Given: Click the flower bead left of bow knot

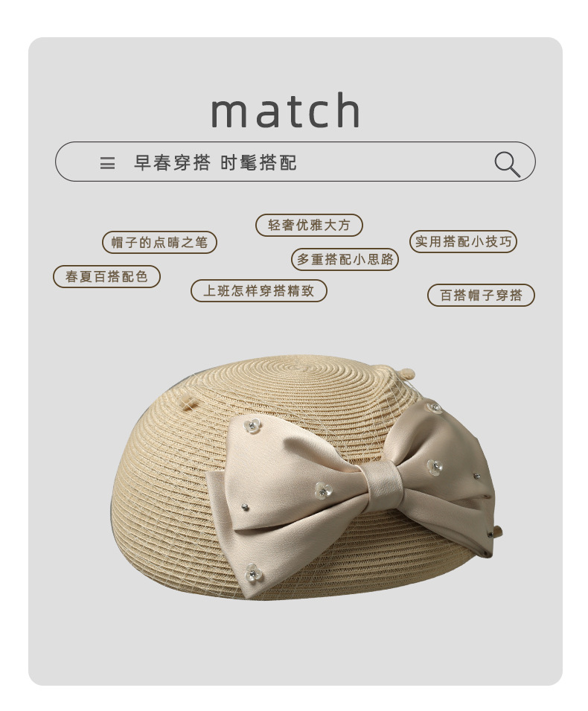Looking at the screenshot, I should point(324,490).
